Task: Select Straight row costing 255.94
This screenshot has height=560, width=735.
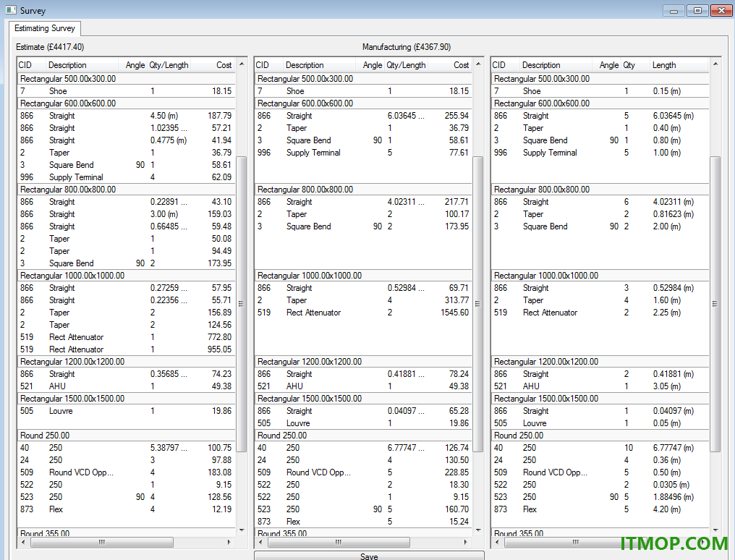Action: click(x=363, y=116)
